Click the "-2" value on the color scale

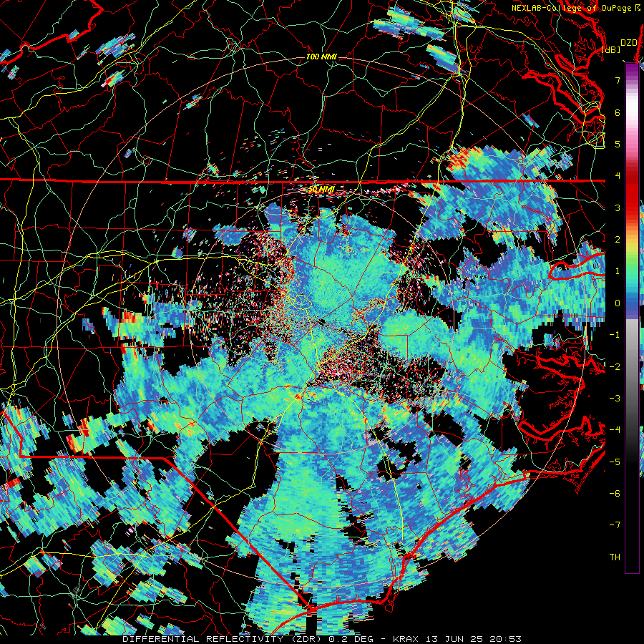(x=615, y=367)
